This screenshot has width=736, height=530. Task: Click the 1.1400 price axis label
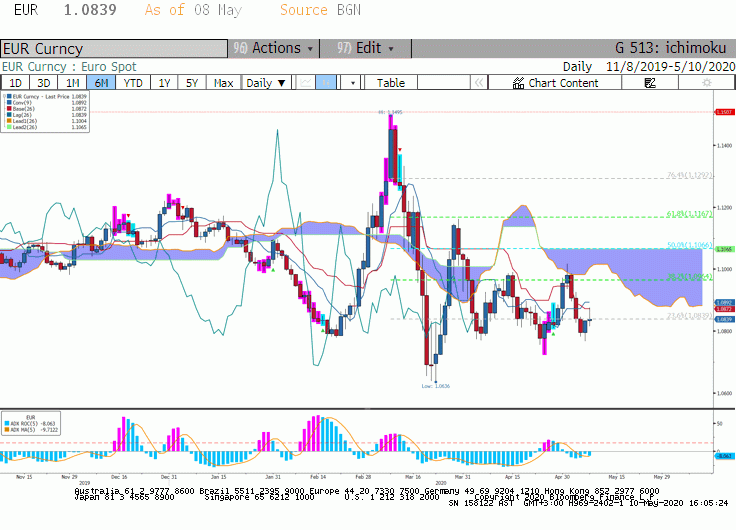724,146
